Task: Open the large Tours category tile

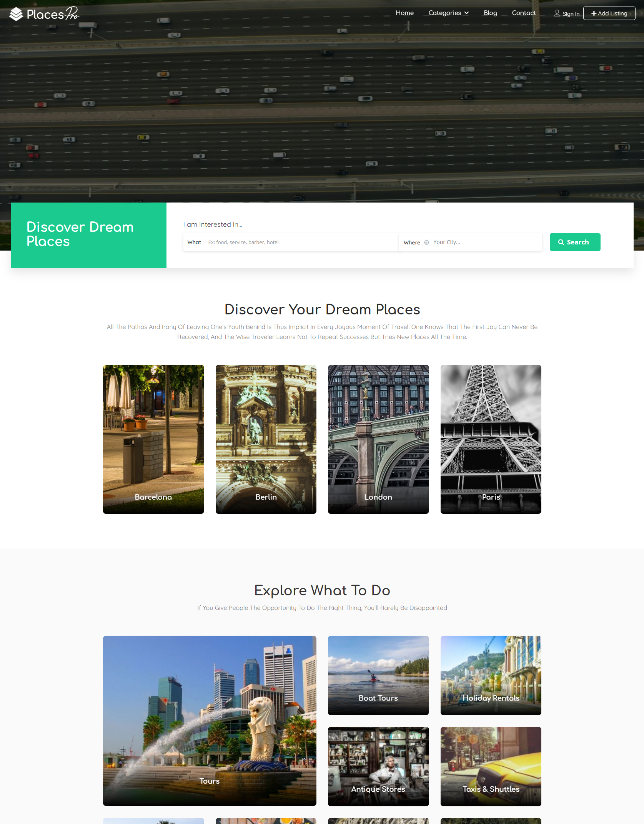Action: click(x=210, y=721)
